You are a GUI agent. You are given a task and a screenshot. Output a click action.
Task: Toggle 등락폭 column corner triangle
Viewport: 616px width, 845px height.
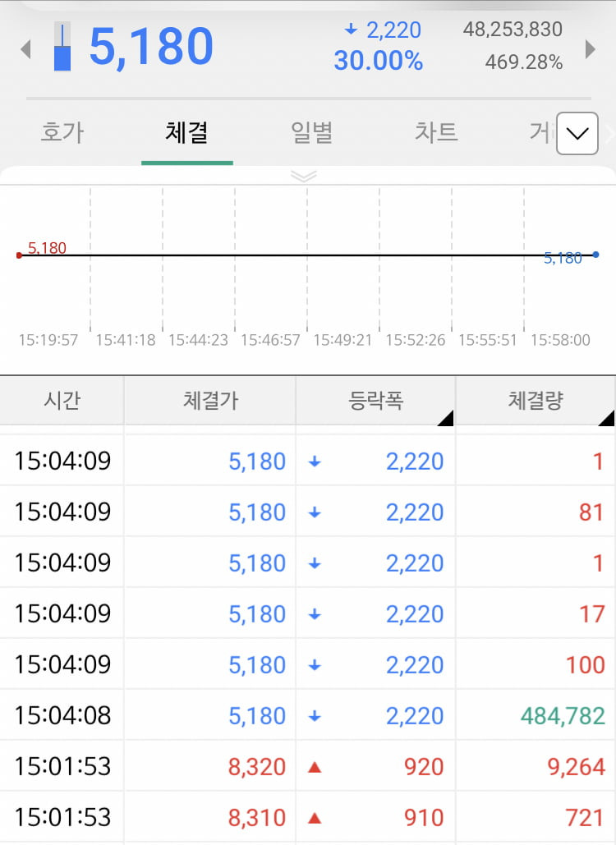[x=445, y=418]
